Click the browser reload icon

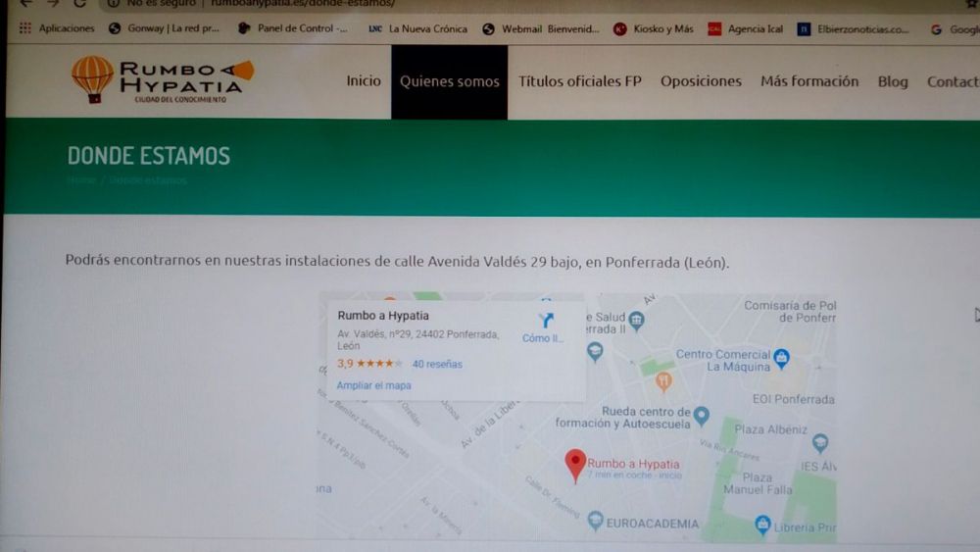coord(79,4)
